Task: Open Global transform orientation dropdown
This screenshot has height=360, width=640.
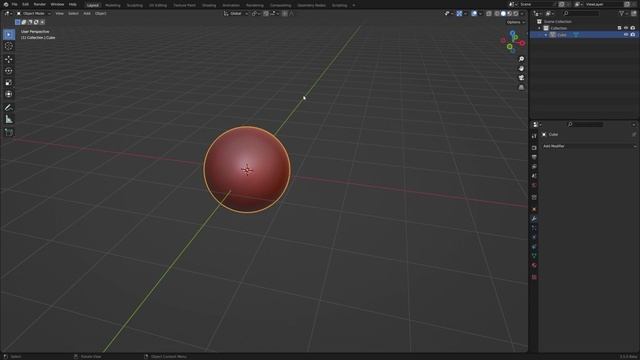Action: click(x=236, y=13)
